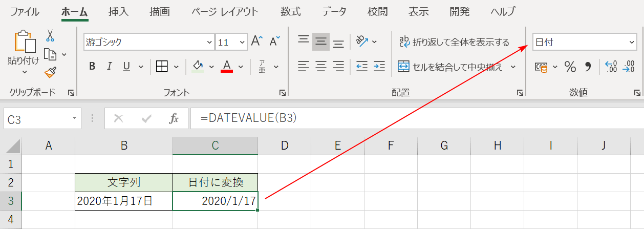Select cell B3 with 2020年1月17日
This screenshot has width=644, height=229.
pos(124,201)
